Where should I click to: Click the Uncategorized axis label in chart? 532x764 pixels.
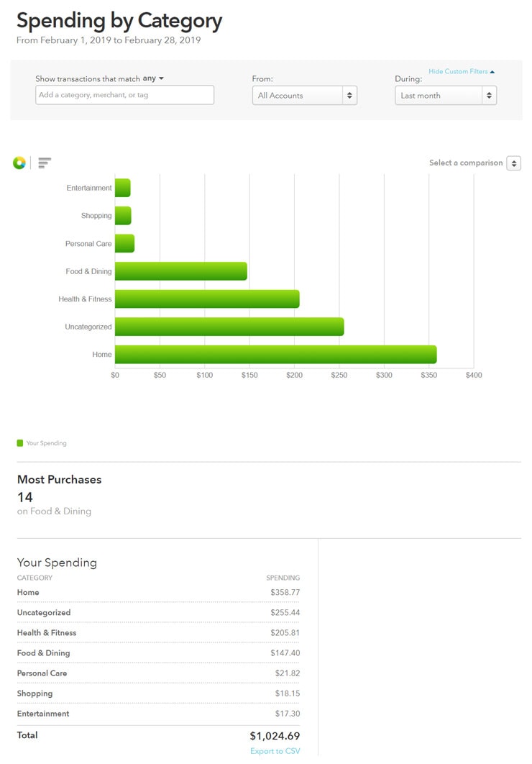point(88,327)
